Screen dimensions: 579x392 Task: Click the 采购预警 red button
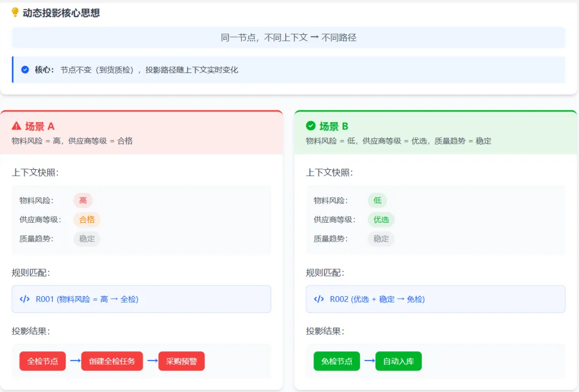pyautogui.click(x=181, y=361)
